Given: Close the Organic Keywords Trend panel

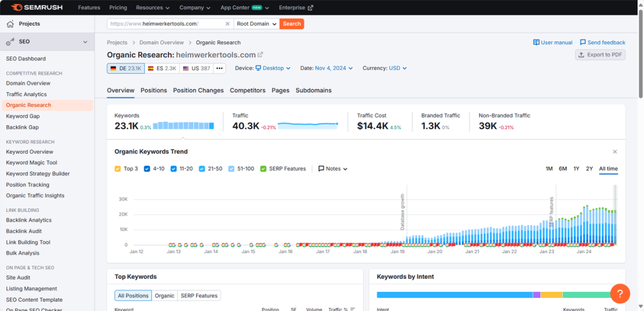Looking at the screenshot, I should 615,152.
